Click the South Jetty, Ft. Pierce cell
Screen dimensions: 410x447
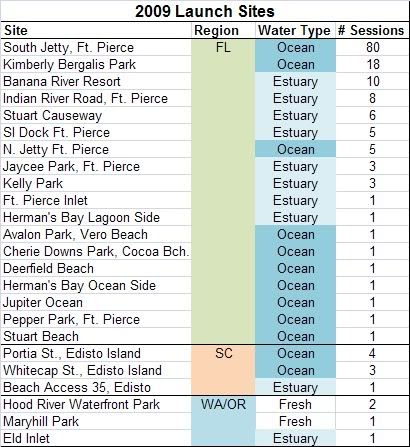[x=96, y=47]
